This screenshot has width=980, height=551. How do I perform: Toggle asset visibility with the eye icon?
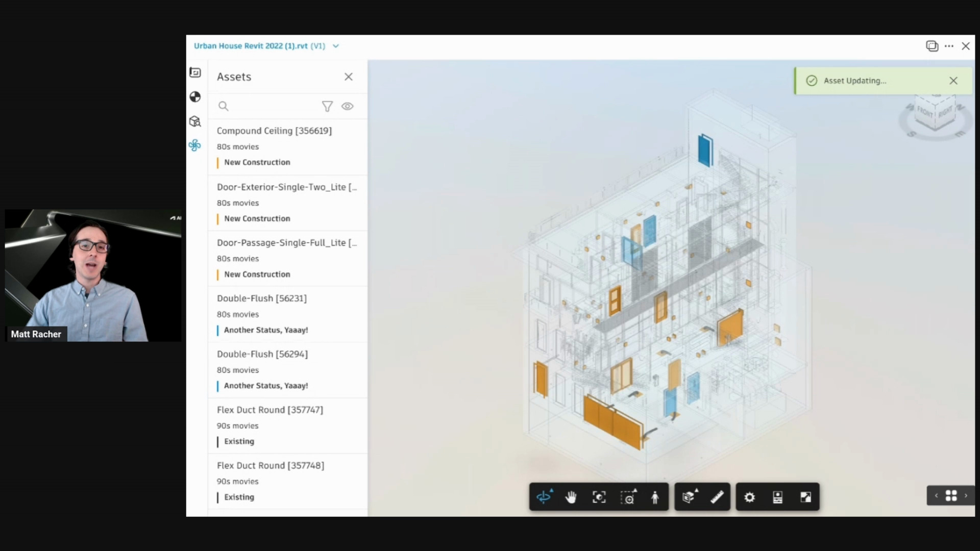(x=348, y=106)
